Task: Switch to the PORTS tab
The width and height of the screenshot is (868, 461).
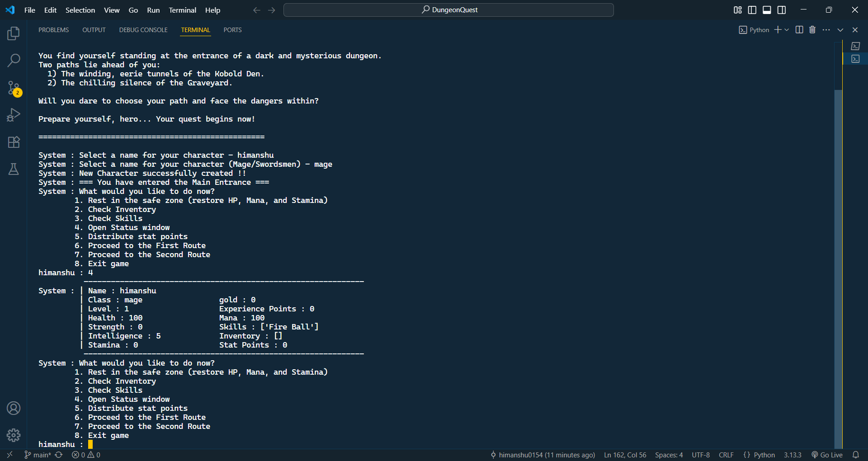Action: (x=232, y=30)
